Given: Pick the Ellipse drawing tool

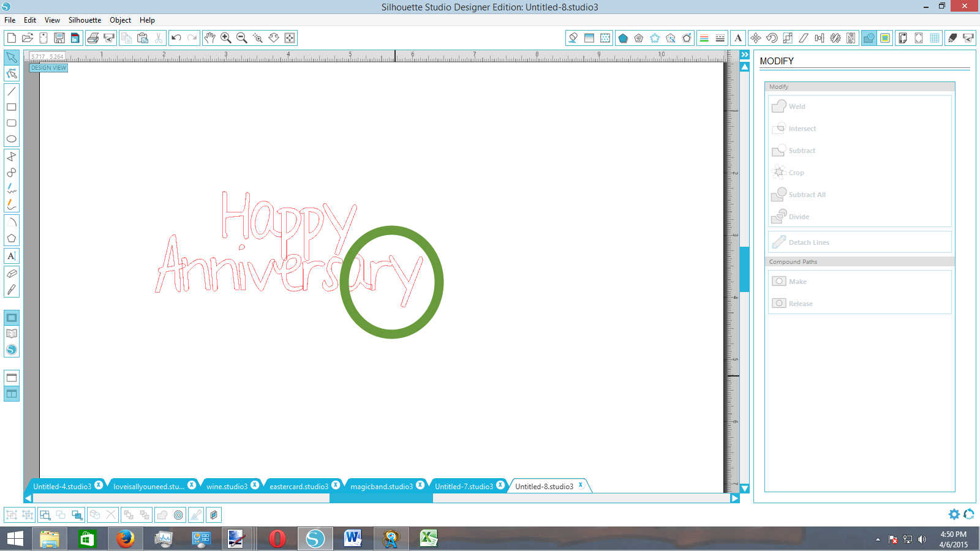Looking at the screenshot, I should [12, 139].
